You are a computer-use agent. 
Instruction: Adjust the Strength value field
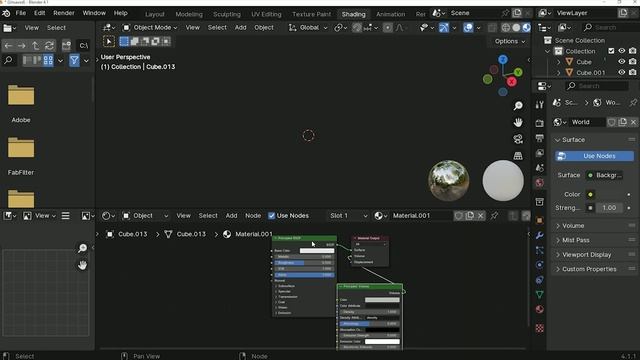pos(609,208)
